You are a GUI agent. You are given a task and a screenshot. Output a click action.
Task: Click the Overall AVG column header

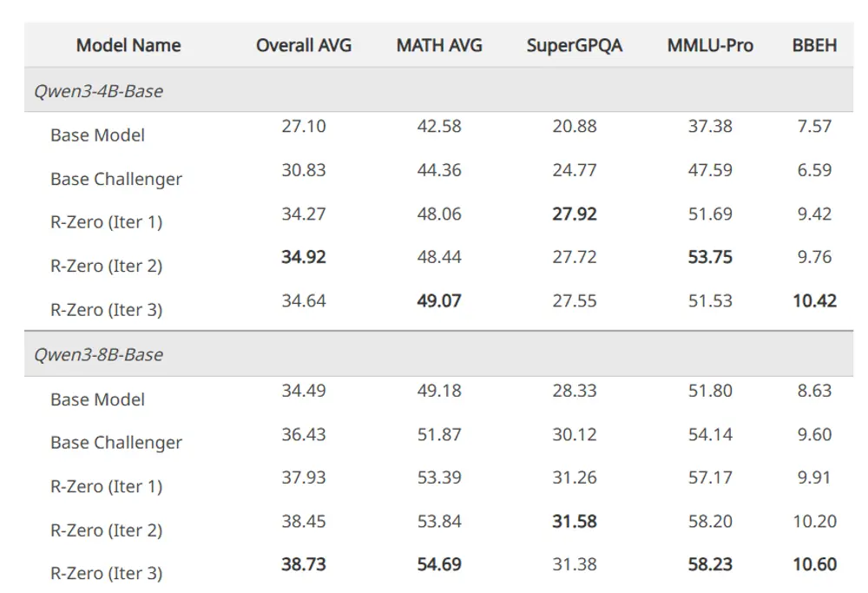click(304, 45)
